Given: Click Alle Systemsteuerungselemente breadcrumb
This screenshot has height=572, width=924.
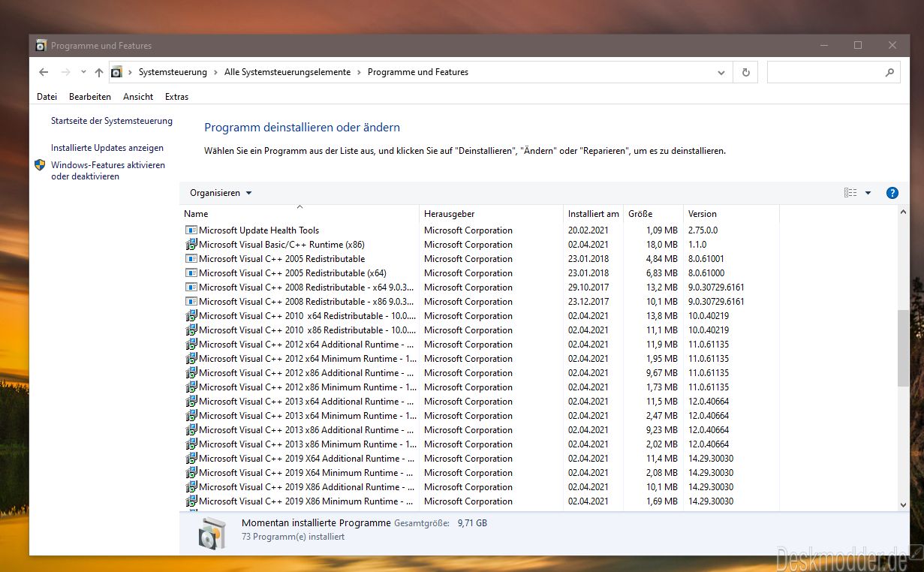Looking at the screenshot, I should tap(287, 72).
